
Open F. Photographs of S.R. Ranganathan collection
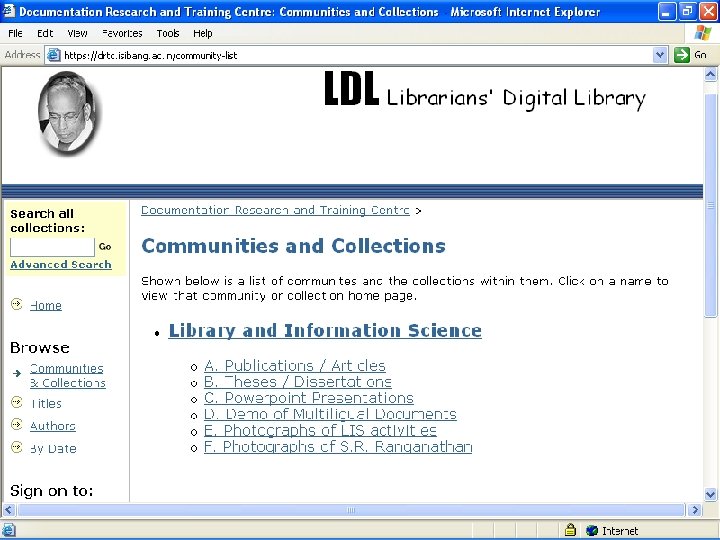338,447
